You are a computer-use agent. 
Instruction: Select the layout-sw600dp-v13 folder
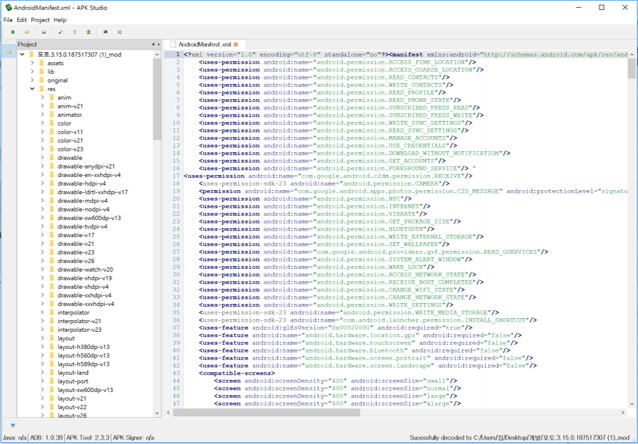85,390
